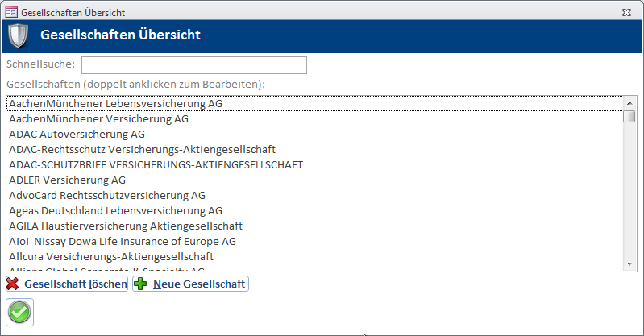Click the form icon in title bar

point(11,12)
